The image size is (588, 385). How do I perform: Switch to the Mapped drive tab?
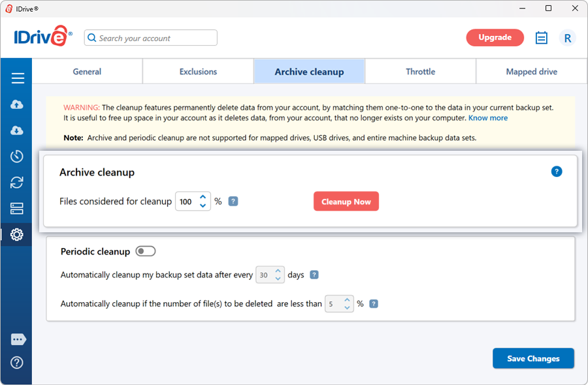coord(531,72)
